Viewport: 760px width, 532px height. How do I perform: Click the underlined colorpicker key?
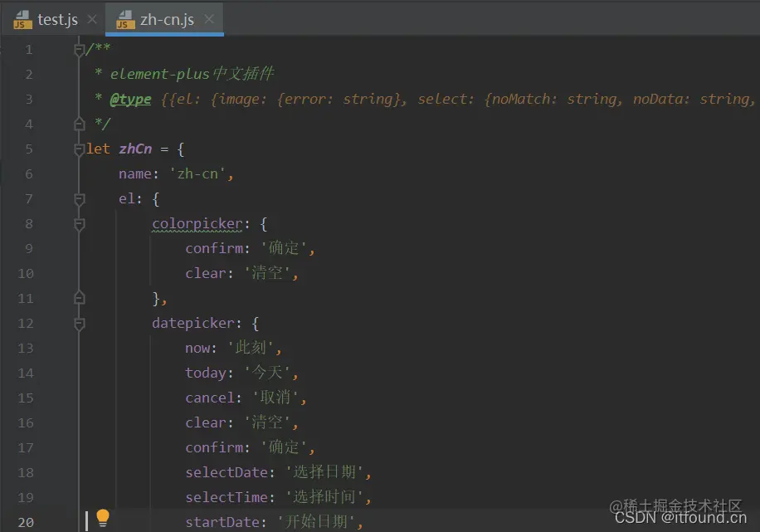(x=197, y=224)
